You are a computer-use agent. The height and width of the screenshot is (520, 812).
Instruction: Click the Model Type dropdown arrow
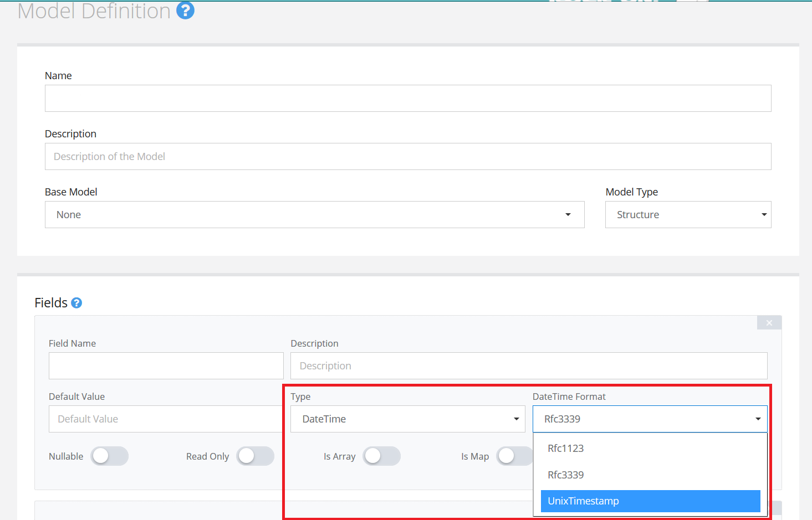[x=764, y=214]
